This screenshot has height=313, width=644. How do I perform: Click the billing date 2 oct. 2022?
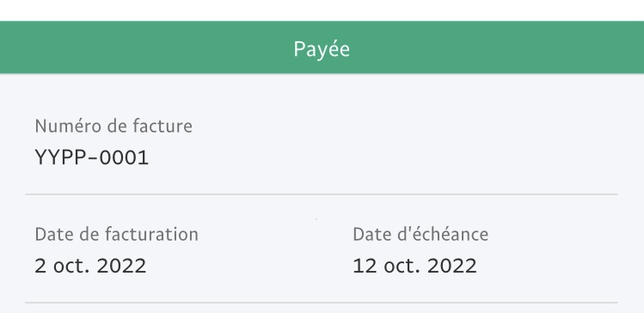[90, 266]
